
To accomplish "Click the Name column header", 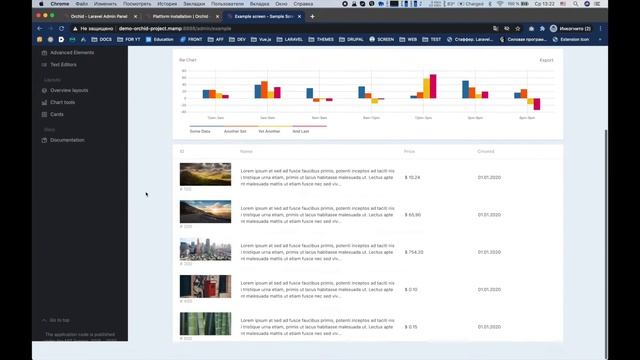I will click(246, 151).
